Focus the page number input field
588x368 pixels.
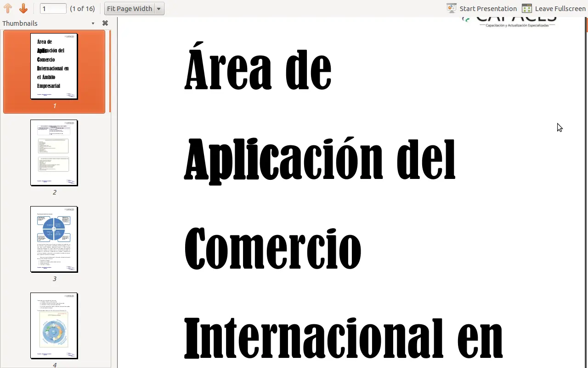53,8
